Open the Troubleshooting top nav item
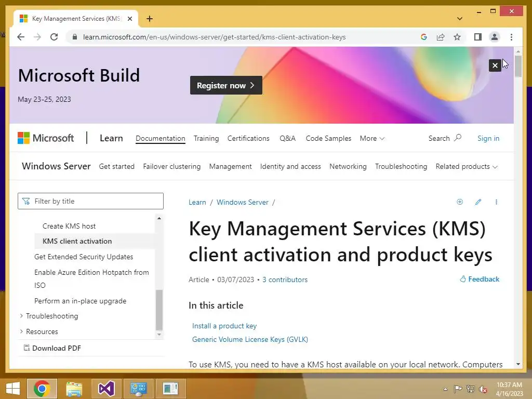The image size is (532, 399). pyautogui.click(x=401, y=167)
